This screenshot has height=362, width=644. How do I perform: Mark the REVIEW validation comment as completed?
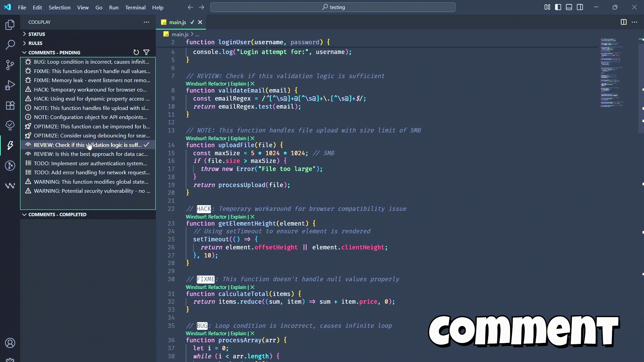tap(147, 145)
